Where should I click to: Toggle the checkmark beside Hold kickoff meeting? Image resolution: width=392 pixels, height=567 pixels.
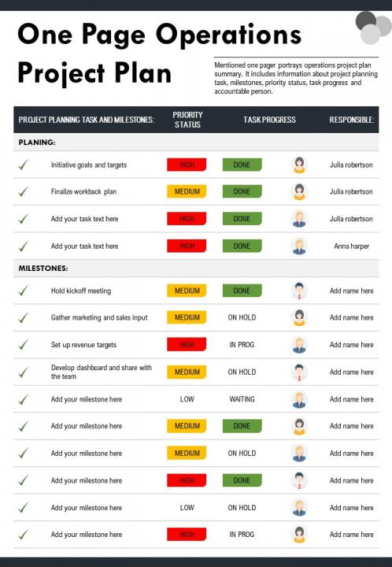[23, 291]
